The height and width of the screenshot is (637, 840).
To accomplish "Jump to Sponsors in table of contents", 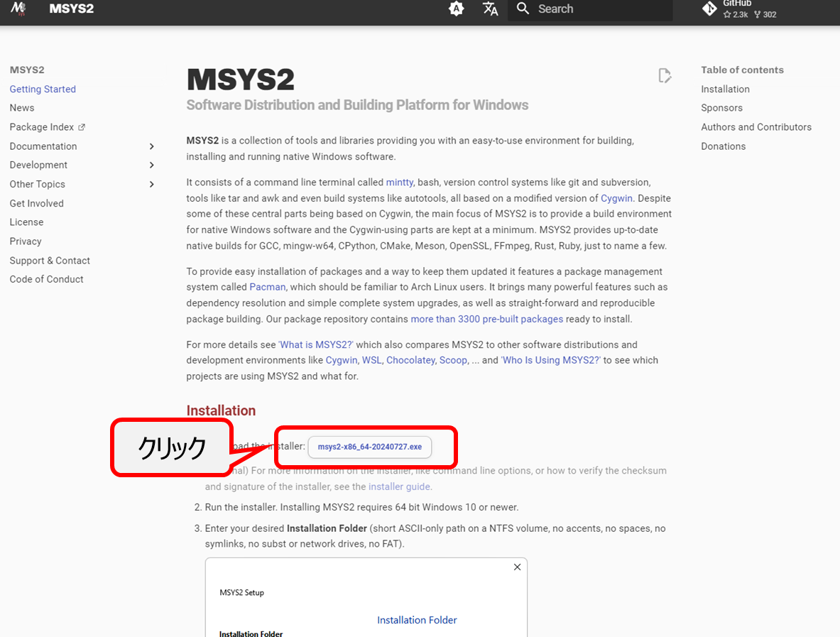I will click(721, 108).
